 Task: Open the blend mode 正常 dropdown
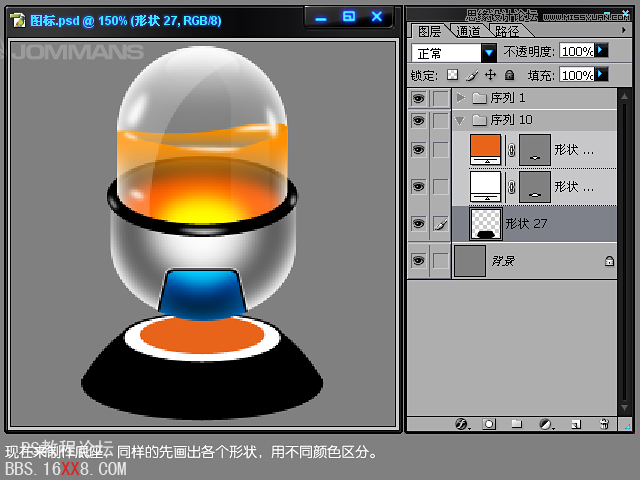click(x=489, y=52)
